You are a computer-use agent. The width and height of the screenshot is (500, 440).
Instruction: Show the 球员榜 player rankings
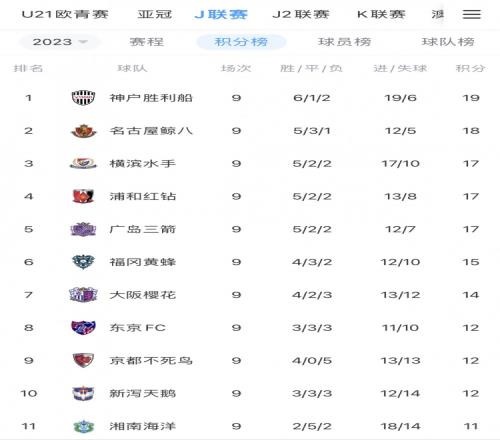coord(344,42)
